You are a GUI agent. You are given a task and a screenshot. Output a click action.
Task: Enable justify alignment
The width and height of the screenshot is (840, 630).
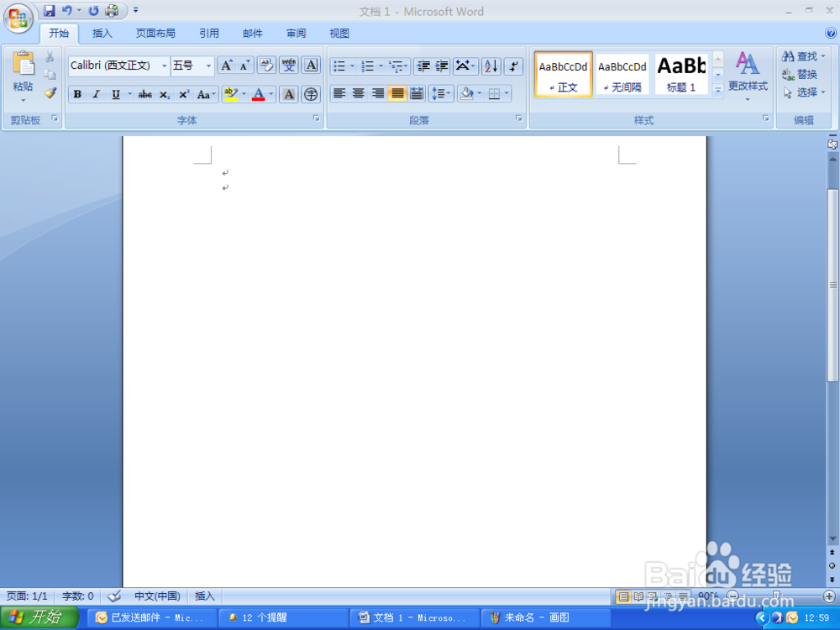[396, 94]
